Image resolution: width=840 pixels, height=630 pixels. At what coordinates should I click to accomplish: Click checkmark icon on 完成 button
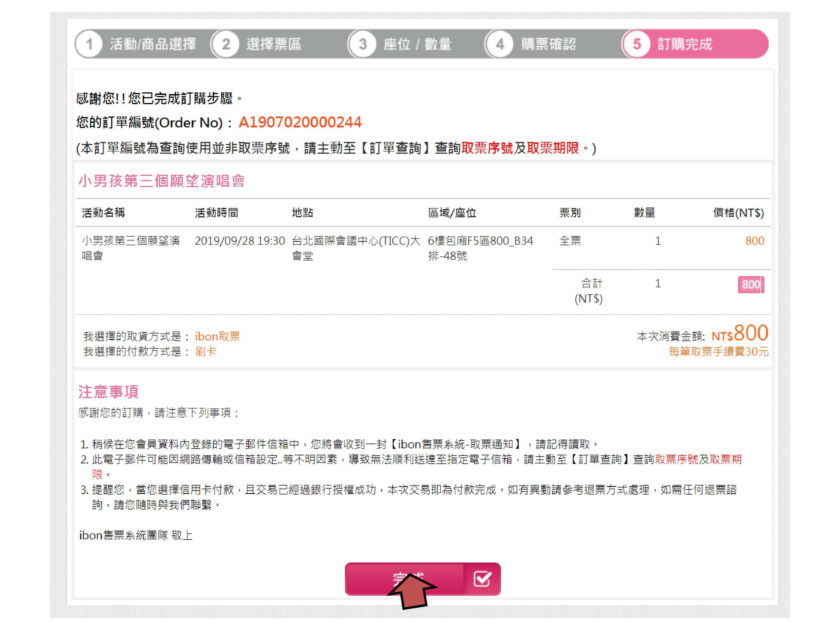482,579
